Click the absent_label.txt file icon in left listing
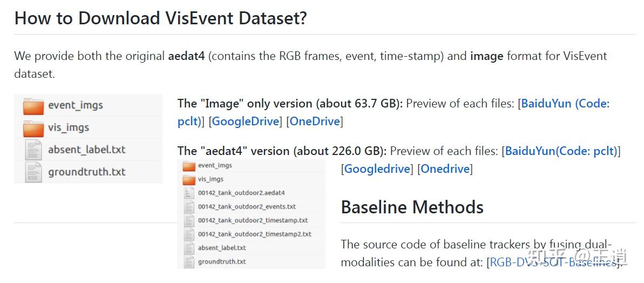This screenshot has height=283, width=644. click(33, 150)
